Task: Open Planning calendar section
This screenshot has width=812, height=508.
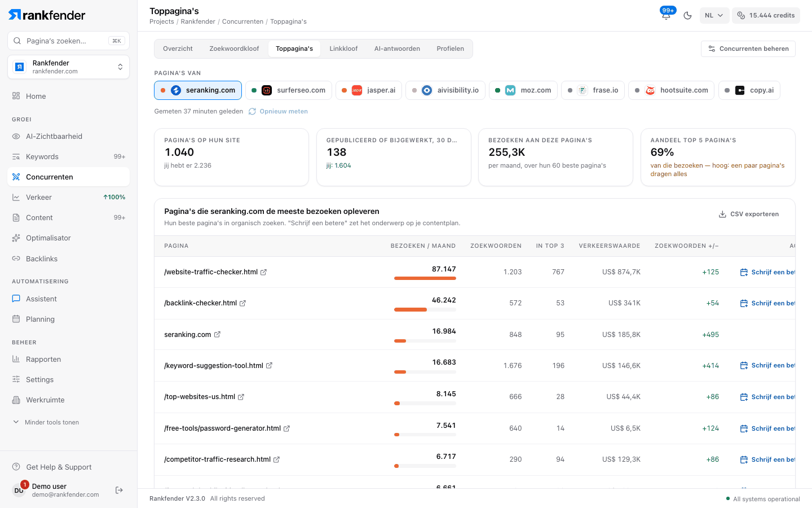Action: (68, 319)
